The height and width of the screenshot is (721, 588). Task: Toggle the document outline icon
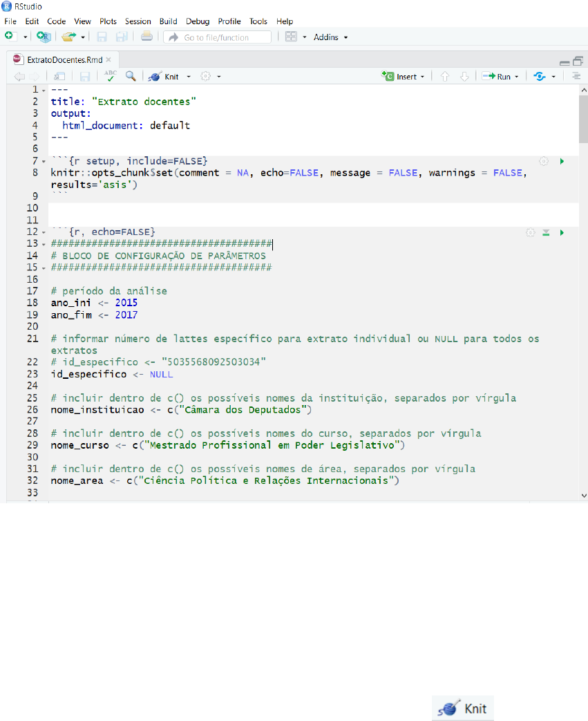point(576,76)
